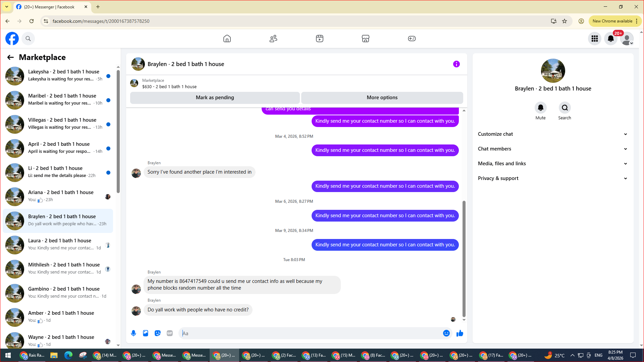The width and height of the screenshot is (644, 362).
Task: Open the GIF picker icon
Action: [170, 333]
